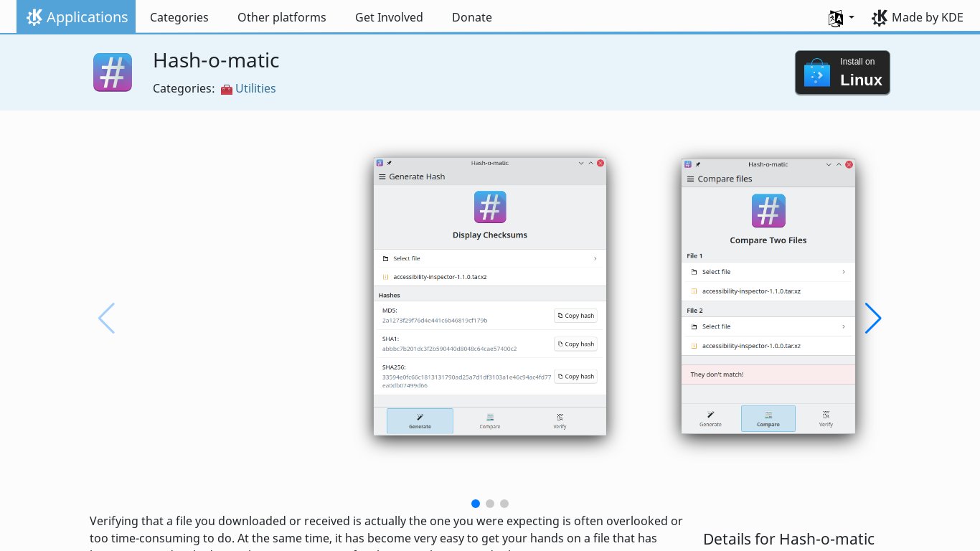The width and height of the screenshot is (980, 551).
Task: Select the Generate tab in second screenshot
Action: [710, 419]
